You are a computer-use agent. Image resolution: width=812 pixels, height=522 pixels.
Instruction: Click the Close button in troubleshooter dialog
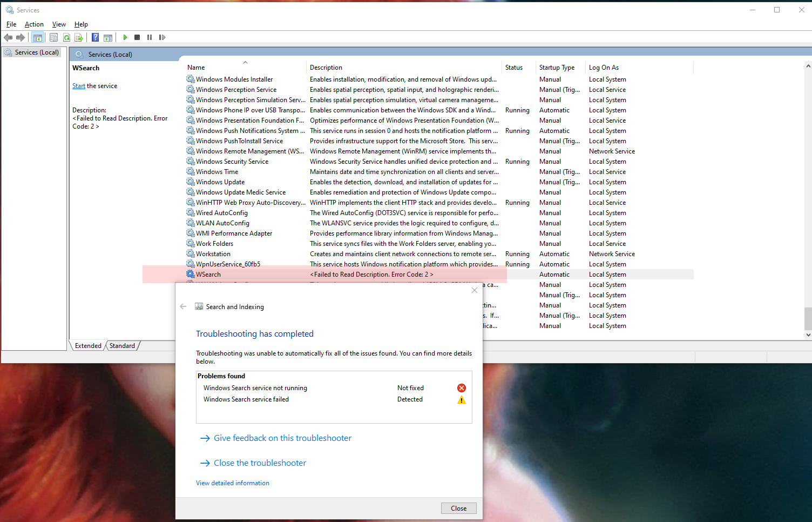459,508
